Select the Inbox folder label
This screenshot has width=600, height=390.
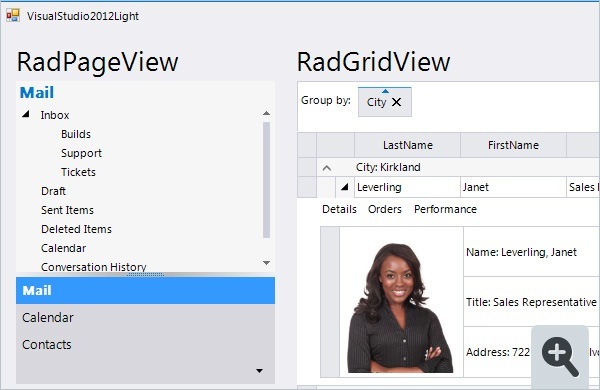[x=55, y=115]
